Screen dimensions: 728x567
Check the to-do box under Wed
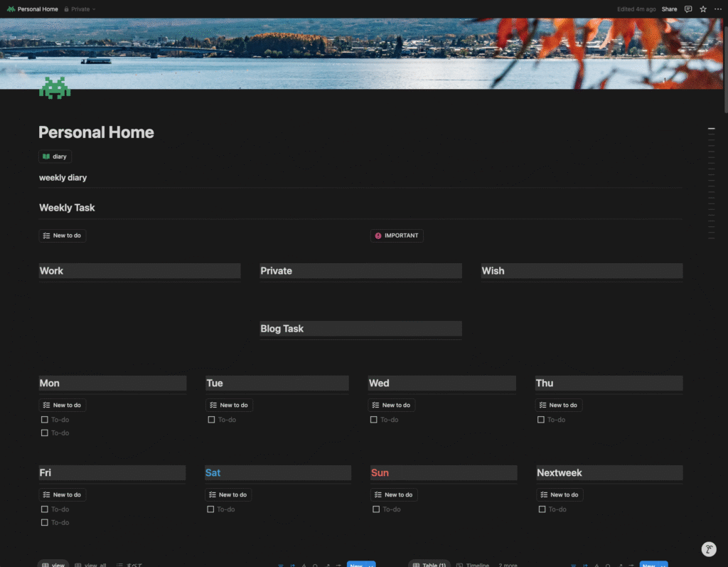pyautogui.click(x=374, y=420)
